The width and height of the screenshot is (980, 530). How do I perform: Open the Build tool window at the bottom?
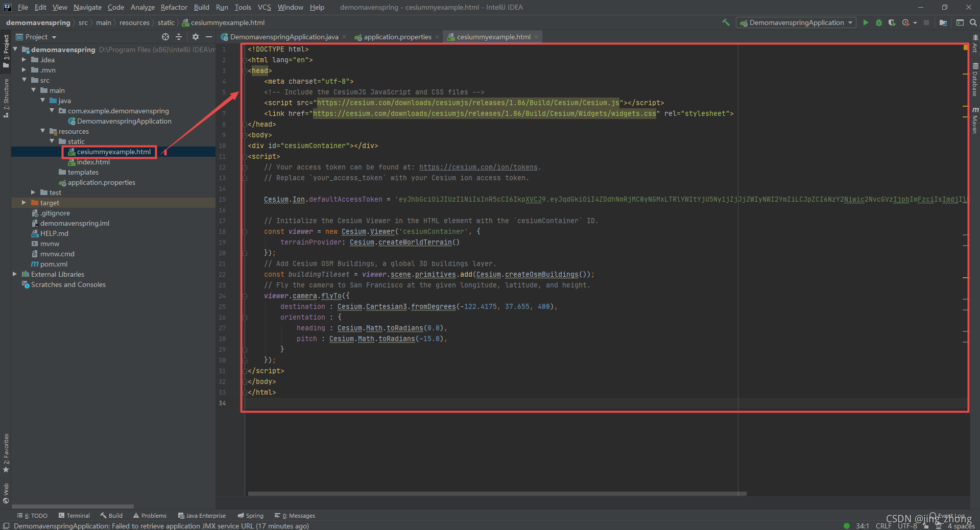tap(111, 516)
